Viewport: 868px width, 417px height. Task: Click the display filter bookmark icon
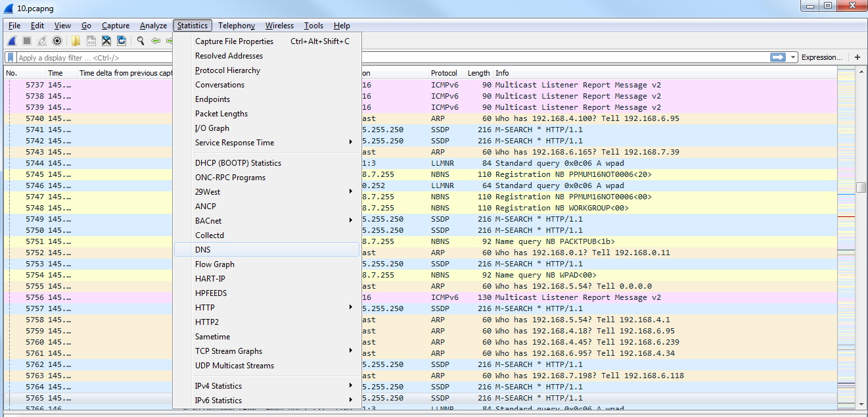11,57
